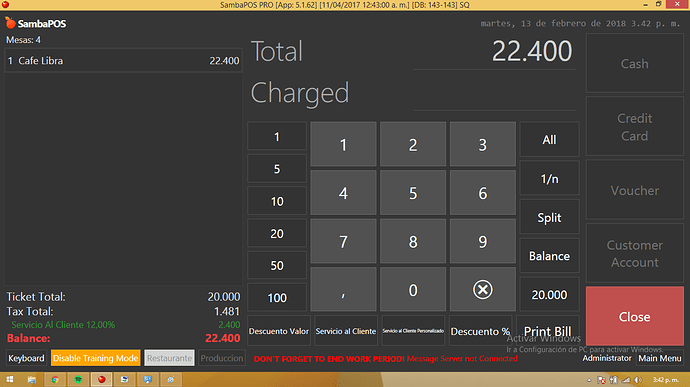690x387 pixels.
Task: Click the red Close button
Action: (635, 316)
